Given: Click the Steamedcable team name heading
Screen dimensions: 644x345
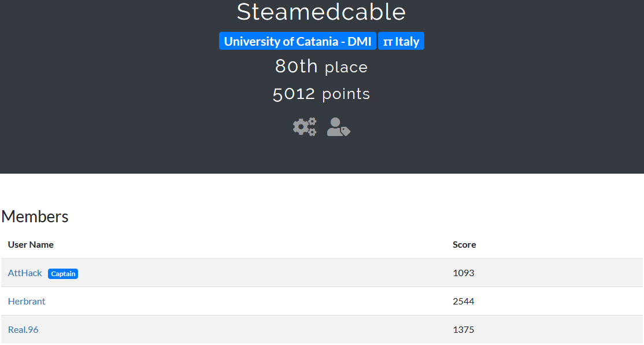Looking at the screenshot, I should 321,12.
